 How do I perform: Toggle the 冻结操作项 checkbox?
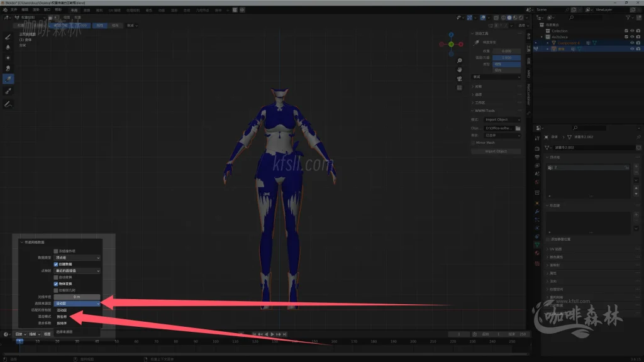[56, 251]
